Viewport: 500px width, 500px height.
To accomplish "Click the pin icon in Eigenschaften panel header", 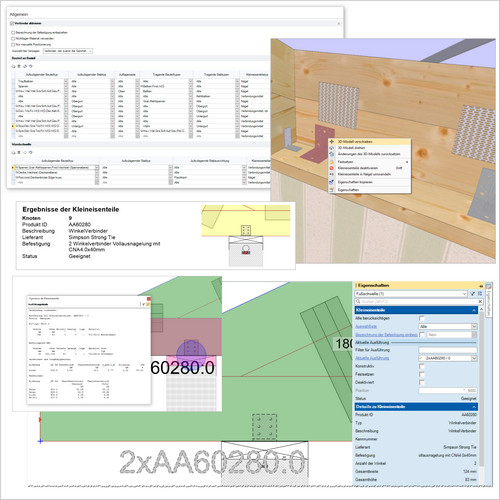I will (481, 286).
